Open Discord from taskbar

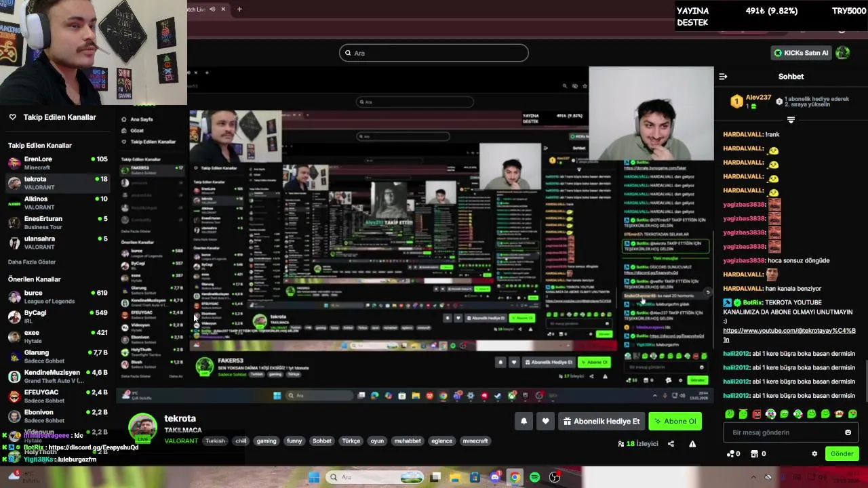pyautogui.click(x=495, y=477)
